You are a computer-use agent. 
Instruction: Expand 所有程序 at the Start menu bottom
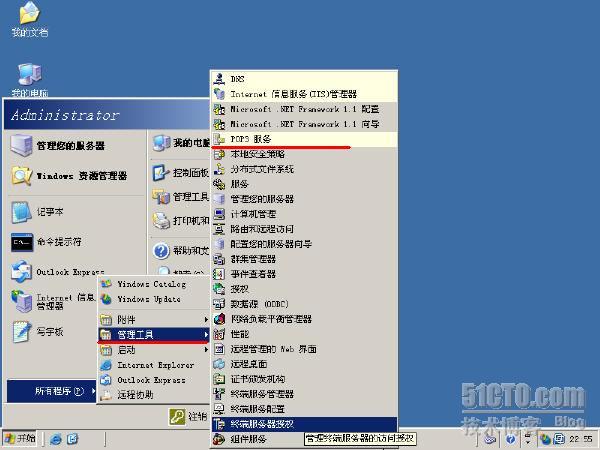click(x=52, y=391)
